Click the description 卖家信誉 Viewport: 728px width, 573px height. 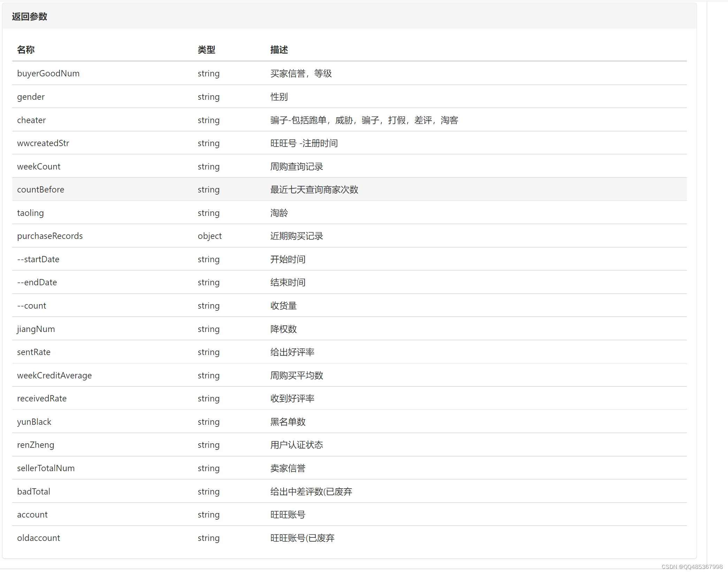point(288,468)
